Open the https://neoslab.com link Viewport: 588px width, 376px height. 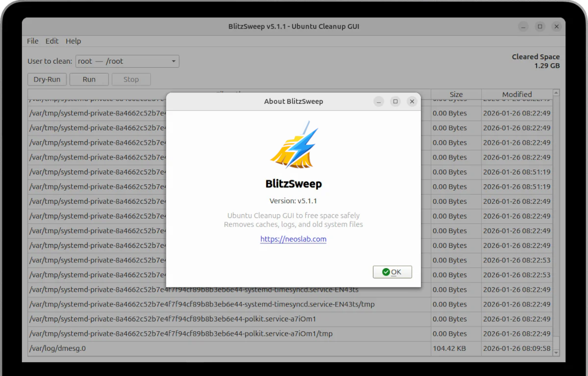coord(293,239)
